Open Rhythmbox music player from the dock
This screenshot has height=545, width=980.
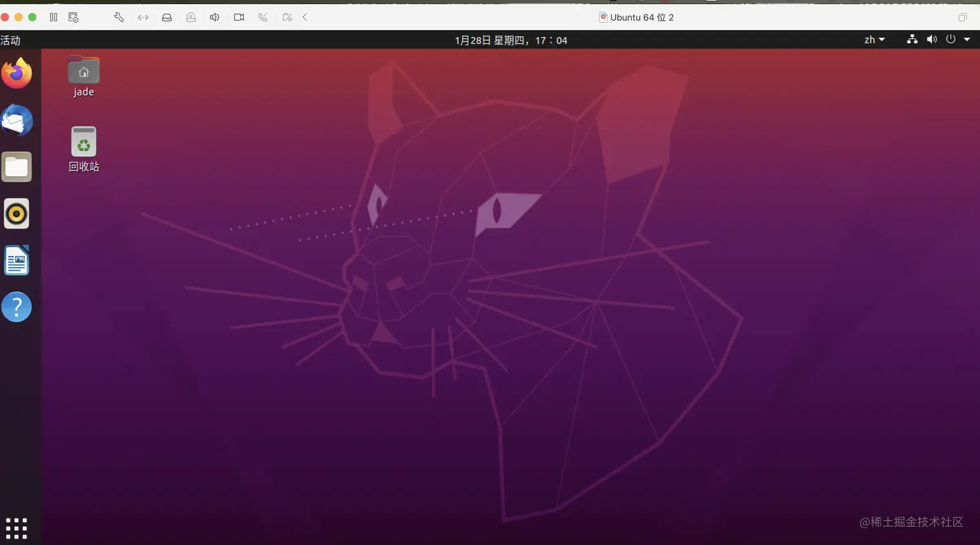pyautogui.click(x=17, y=214)
